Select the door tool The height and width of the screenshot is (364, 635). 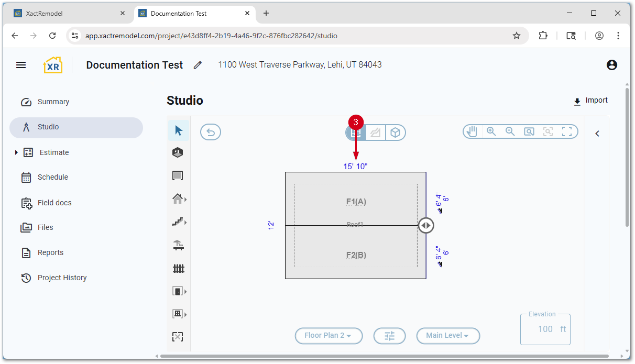pos(178,291)
